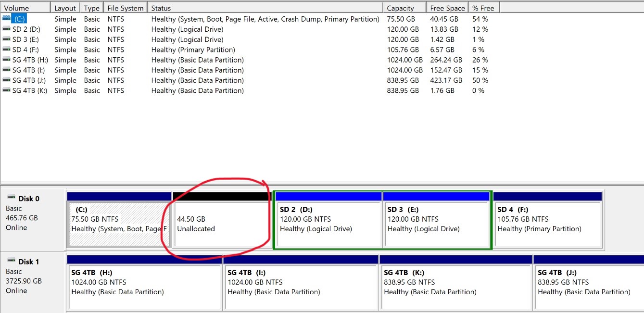
Task: Select the C: partition block on Disk 0
Action: [x=119, y=224]
